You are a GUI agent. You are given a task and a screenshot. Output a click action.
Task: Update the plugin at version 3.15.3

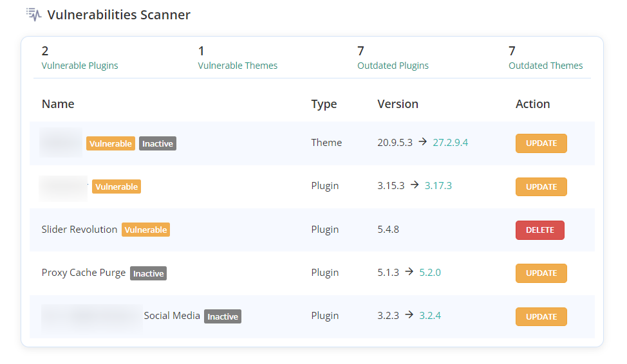click(541, 187)
